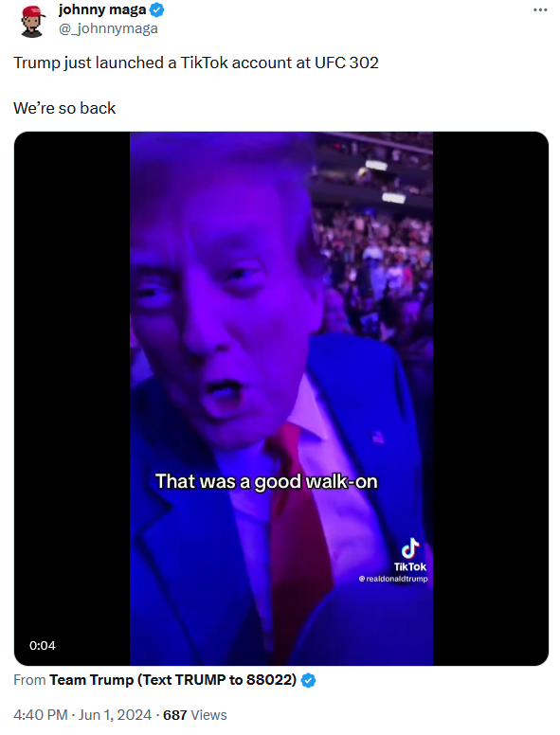The width and height of the screenshot is (560, 735).
Task: Play the embedded video in the post
Action: (280, 399)
